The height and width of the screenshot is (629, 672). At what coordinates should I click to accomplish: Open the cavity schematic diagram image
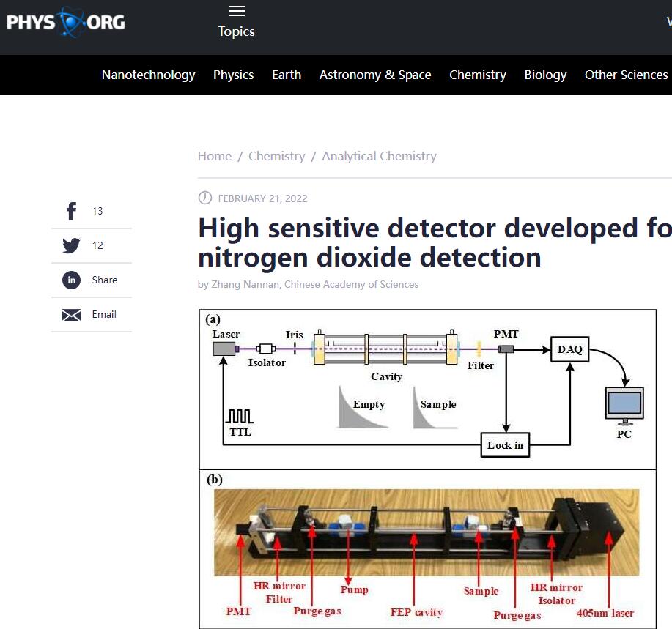point(427,388)
